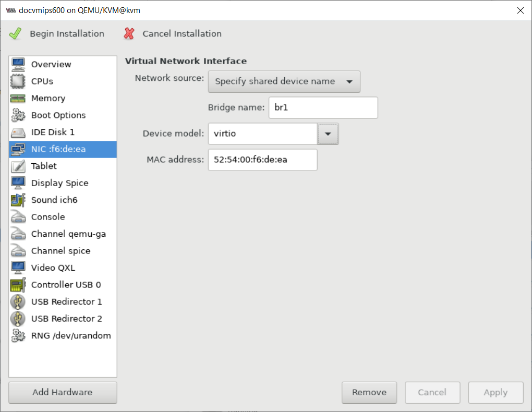Click the red X Cancel Installation icon
532x412 pixels.
129,33
